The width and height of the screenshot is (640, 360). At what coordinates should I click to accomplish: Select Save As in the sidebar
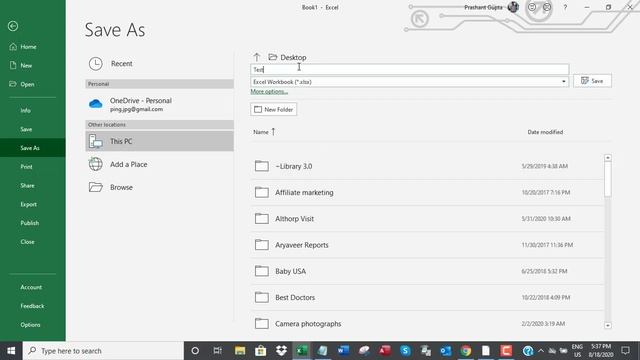pyautogui.click(x=33, y=148)
